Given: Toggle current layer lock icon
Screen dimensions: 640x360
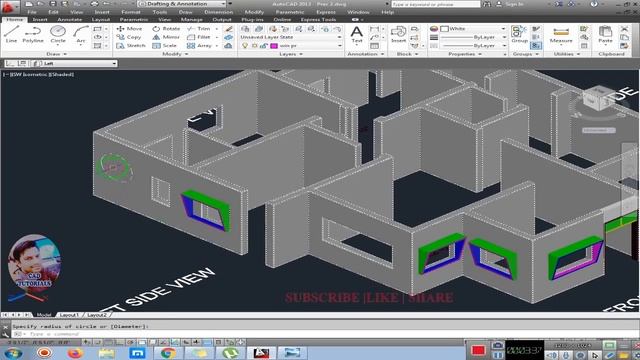Looking at the screenshot, I should click(264, 46).
